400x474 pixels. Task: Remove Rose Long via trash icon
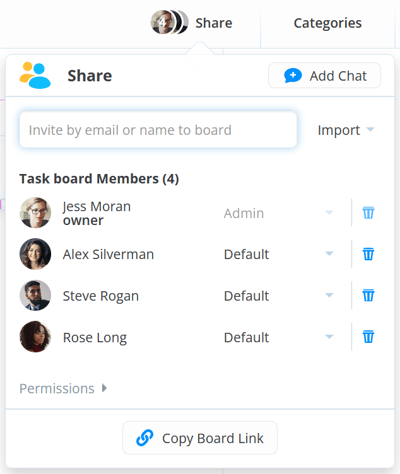click(x=368, y=337)
